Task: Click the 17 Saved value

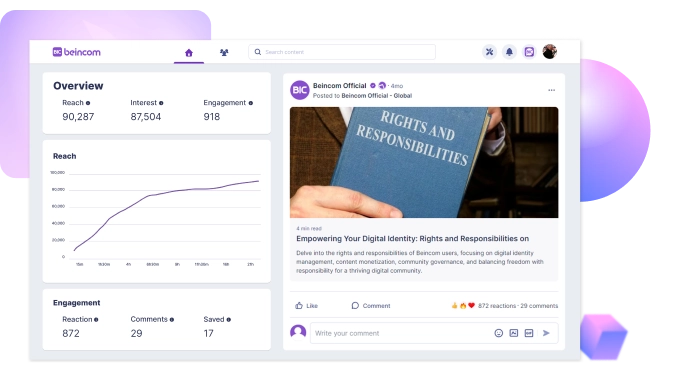Action: coord(209,333)
